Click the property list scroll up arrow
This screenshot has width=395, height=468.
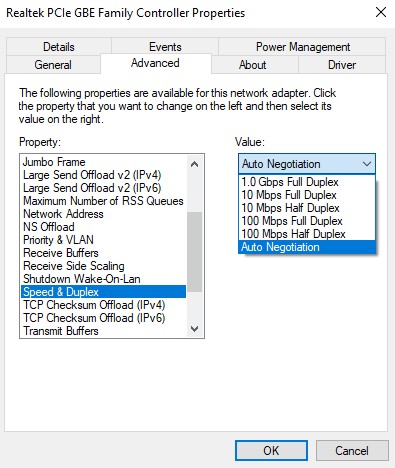pyautogui.click(x=194, y=164)
